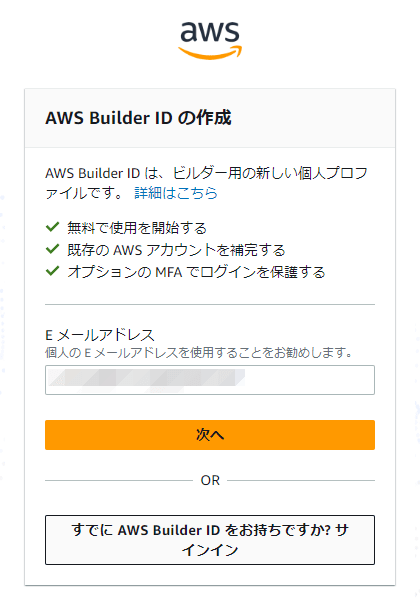Image resolution: width=420 pixels, height=598 pixels.
Task: Select the オプションの MFA でログインを保護する text
Action: 196,272
